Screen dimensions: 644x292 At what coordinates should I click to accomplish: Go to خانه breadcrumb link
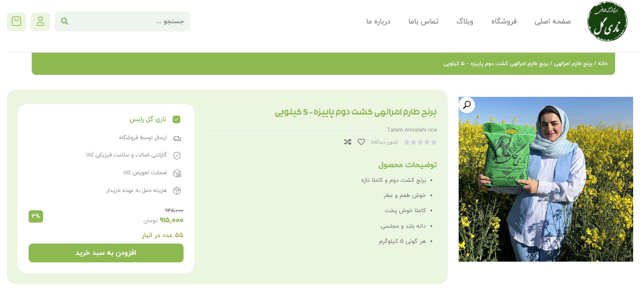coord(603,64)
